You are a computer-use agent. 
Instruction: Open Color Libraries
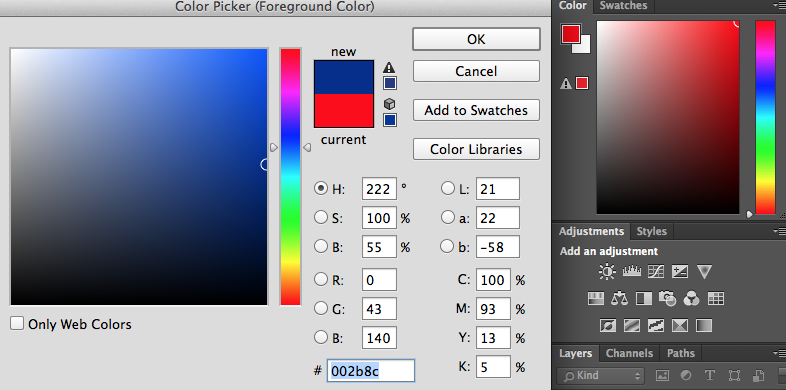[476, 149]
